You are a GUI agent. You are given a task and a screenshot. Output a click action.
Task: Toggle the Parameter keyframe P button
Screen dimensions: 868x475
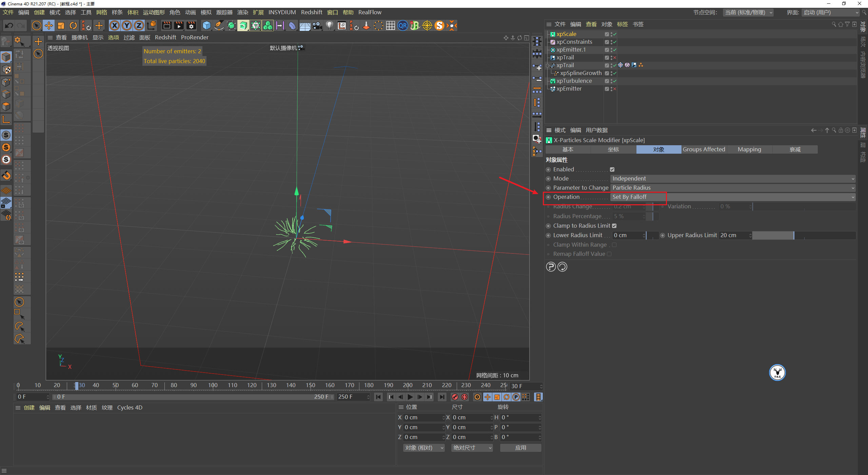[x=516, y=397]
